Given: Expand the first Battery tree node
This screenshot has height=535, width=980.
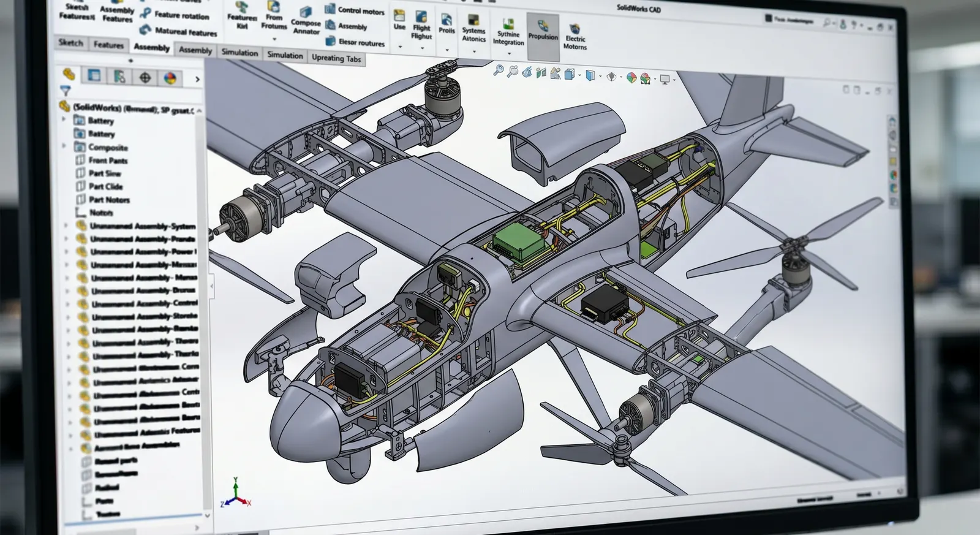Looking at the screenshot, I should tap(64, 119).
